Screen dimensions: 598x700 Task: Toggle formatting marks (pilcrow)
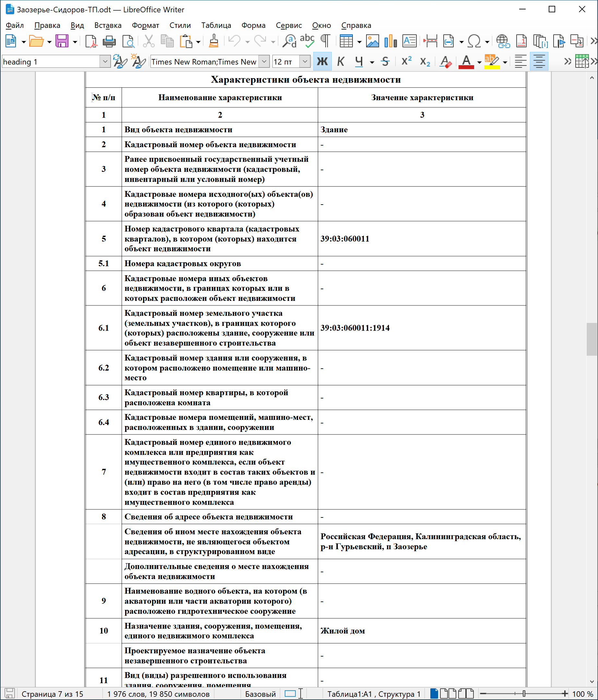(x=325, y=41)
